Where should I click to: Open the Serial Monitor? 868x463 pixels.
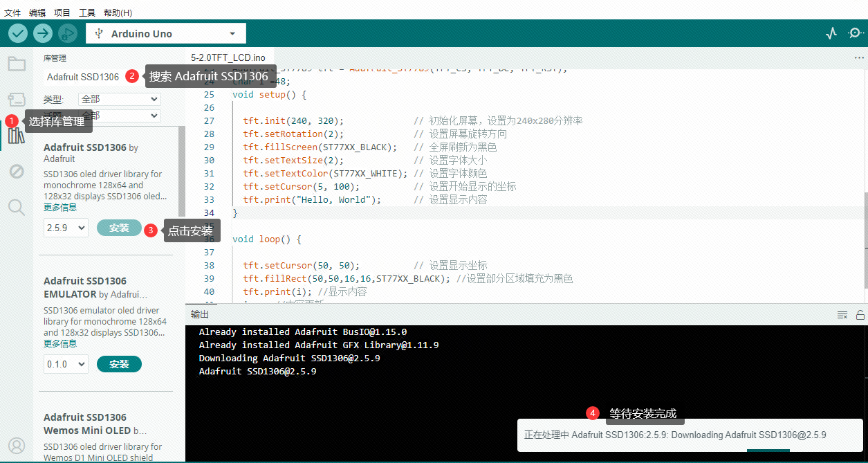[856, 33]
